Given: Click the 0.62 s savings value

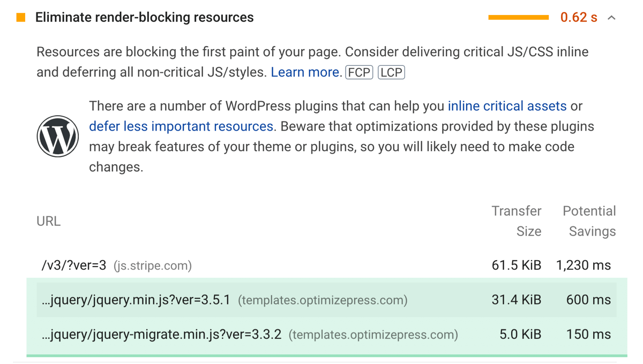Looking at the screenshot, I should 579,18.
